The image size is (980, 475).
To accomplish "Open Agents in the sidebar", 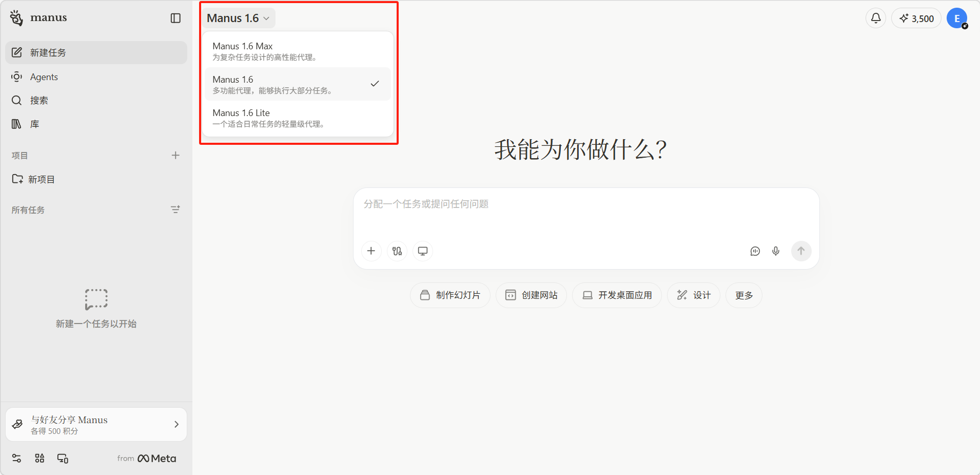I will coord(44,77).
